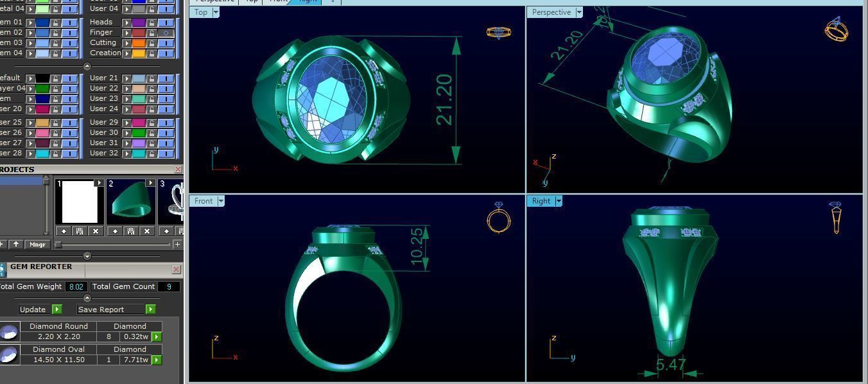Viewport: 868px width, 384px height.
Task: Open the Perspective viewport dropdown menu
Action: (579, 12)
